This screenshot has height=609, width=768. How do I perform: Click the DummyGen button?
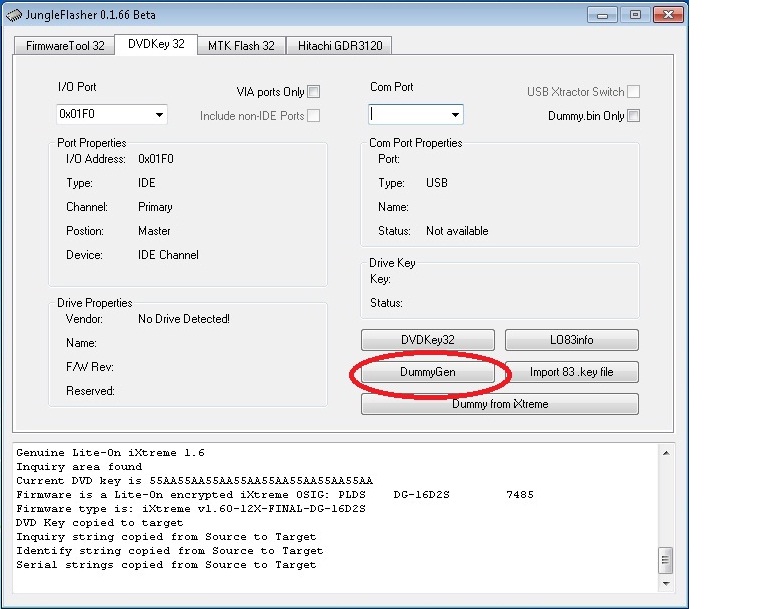(x=427, y=372)
